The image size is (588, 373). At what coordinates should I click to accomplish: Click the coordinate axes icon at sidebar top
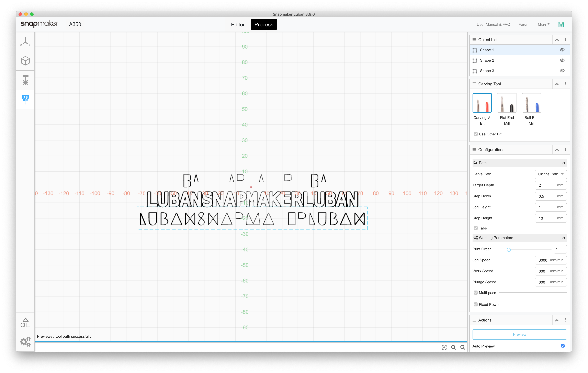pyautogui.click(x=25, y=41)
